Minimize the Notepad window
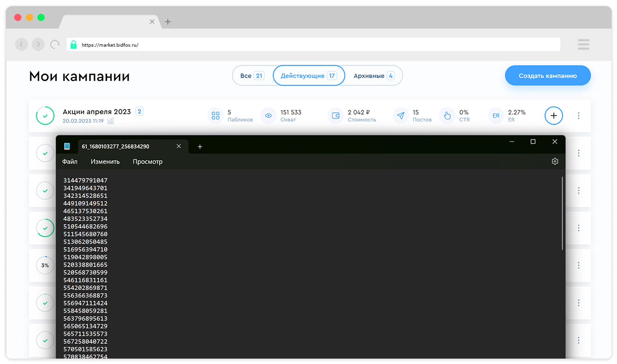 click(x=511, y=142)
